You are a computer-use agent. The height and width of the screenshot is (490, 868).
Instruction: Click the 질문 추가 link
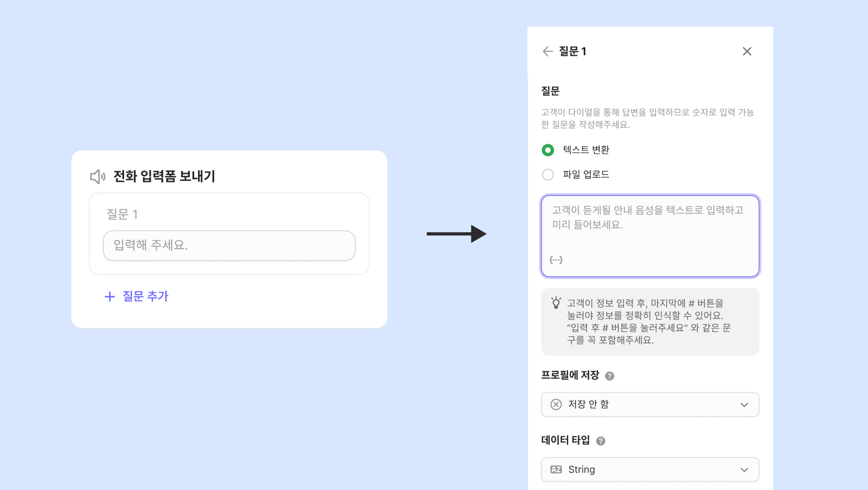point(145,296)
